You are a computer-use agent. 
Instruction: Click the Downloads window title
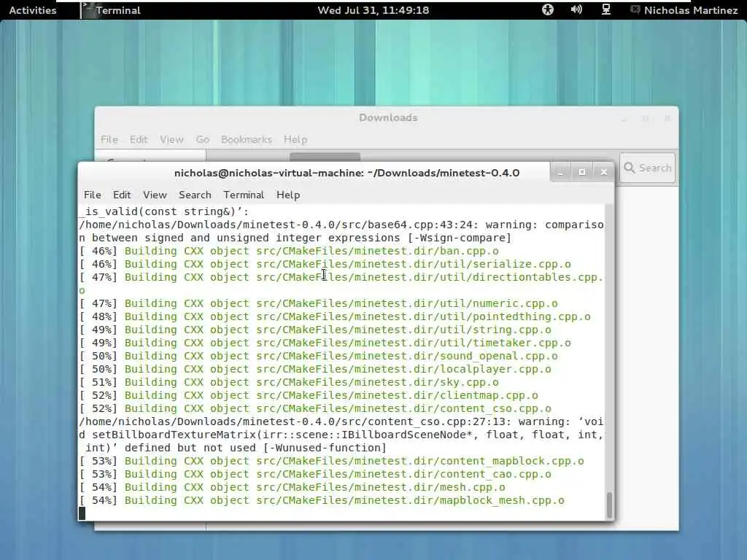[388, 117]
